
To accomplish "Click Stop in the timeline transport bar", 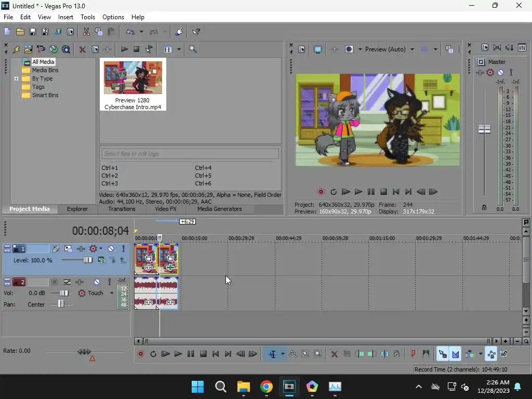I will point(203,354).
